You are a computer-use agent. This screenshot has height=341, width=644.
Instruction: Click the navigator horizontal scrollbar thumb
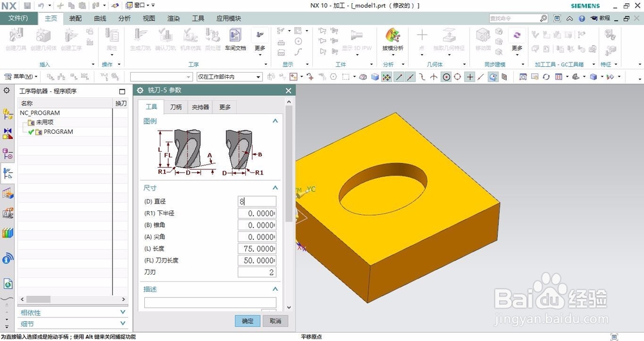coord(38,300)
